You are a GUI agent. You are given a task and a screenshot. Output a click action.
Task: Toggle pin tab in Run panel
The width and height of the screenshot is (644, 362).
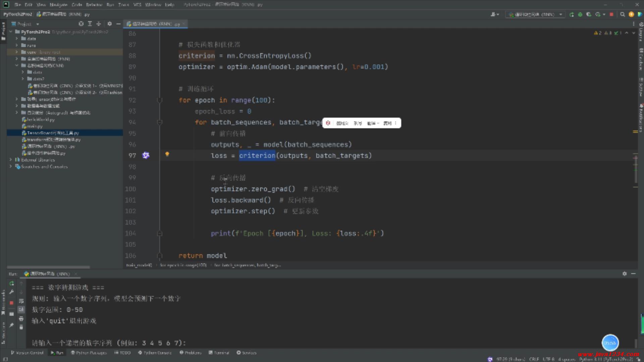[x=11, y=325]
